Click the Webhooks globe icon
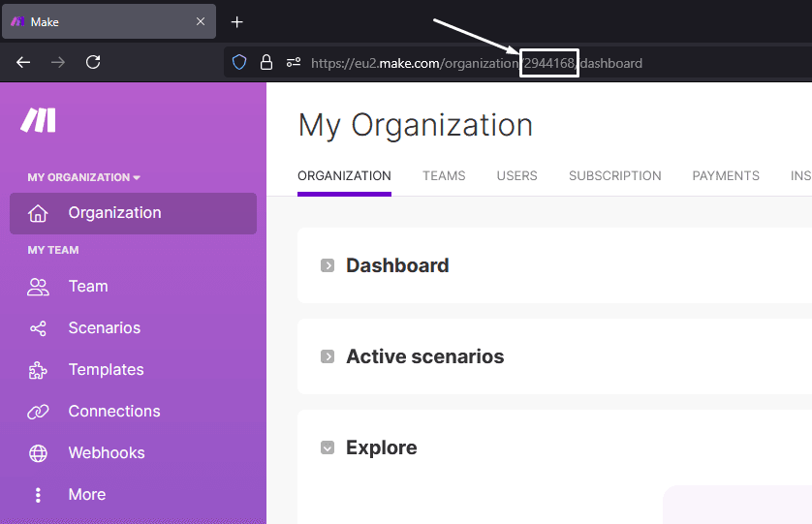 tap(38, 453)
